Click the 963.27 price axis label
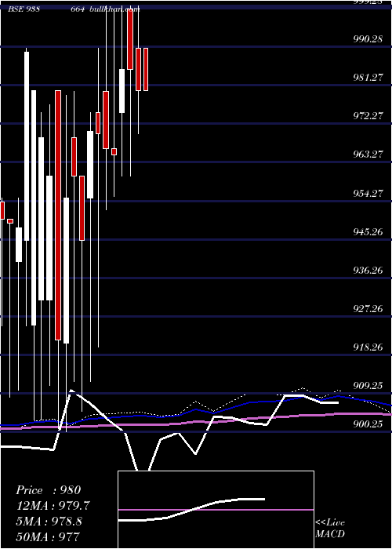The width and height of the screenshot is (392, 549). (368, 155)
